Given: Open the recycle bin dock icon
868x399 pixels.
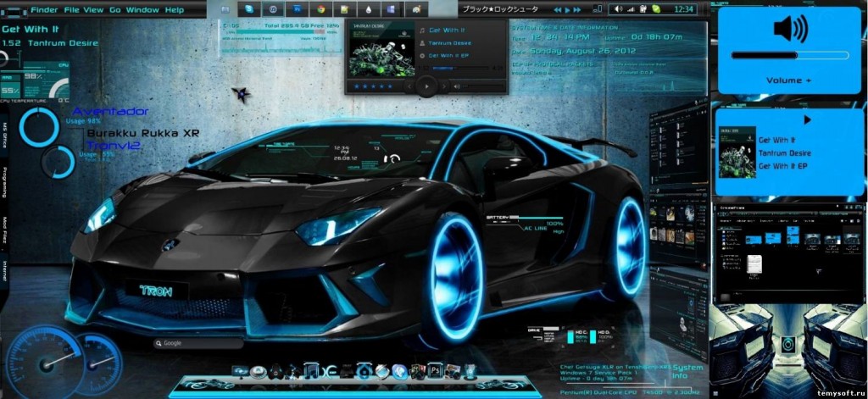Looking at the screenshot, I should point(470,371).
